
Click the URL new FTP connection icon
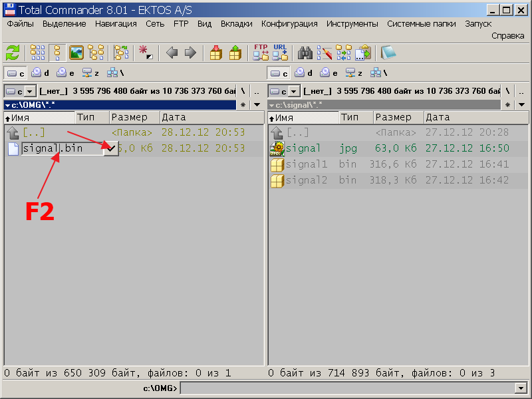[280, 53]
